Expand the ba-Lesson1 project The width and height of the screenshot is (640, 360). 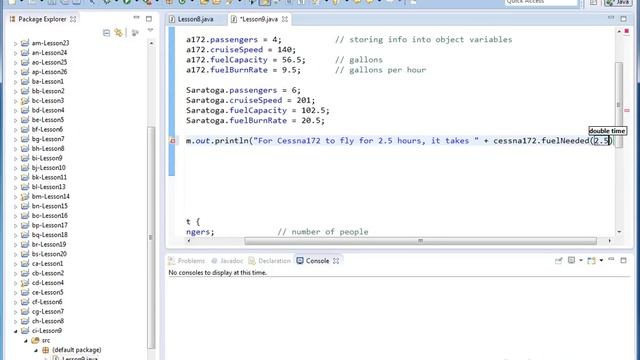coord(16,82)
